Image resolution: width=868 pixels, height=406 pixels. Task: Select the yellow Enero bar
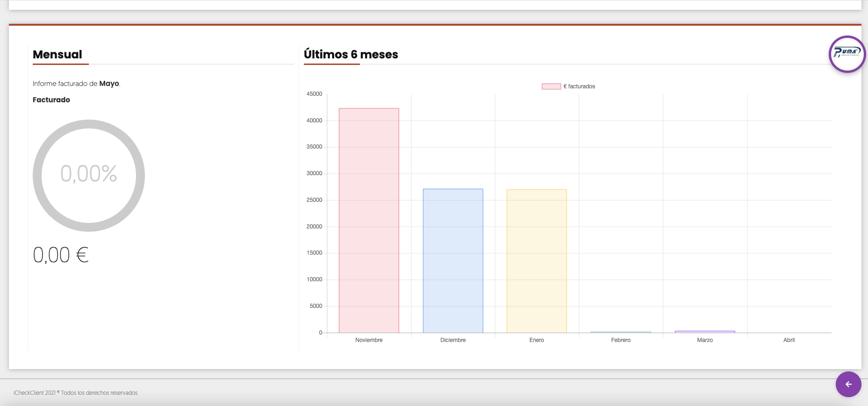(537, 261)
